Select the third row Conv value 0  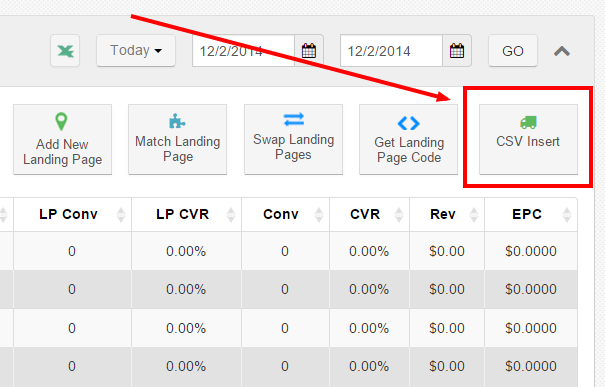[285, 328]
